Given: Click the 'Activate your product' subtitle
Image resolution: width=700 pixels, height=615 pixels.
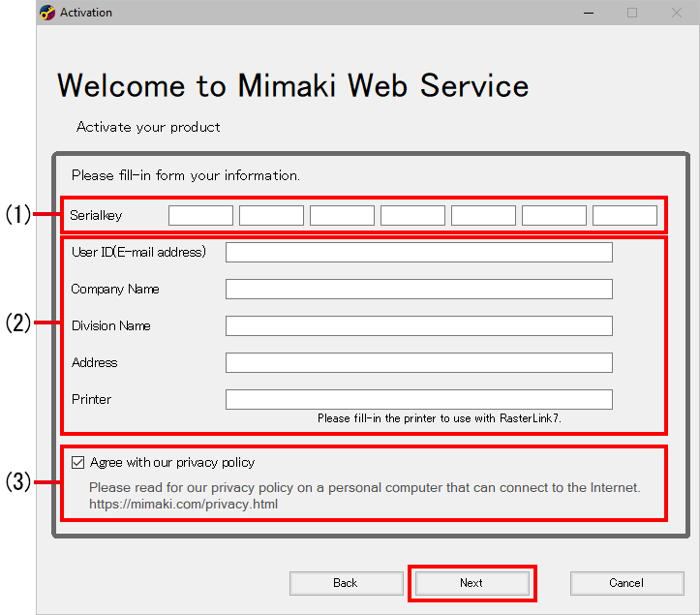Looking at the screenshot, I should (148, 127).
